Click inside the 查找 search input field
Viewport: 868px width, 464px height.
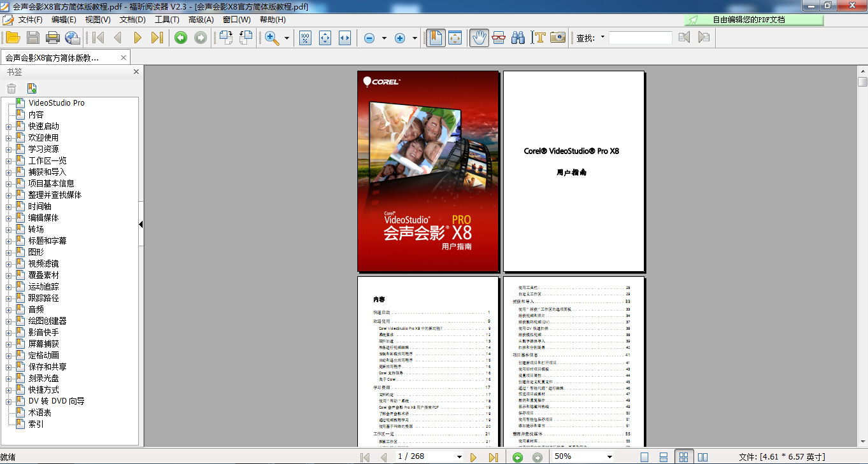(x=640, y=38)
